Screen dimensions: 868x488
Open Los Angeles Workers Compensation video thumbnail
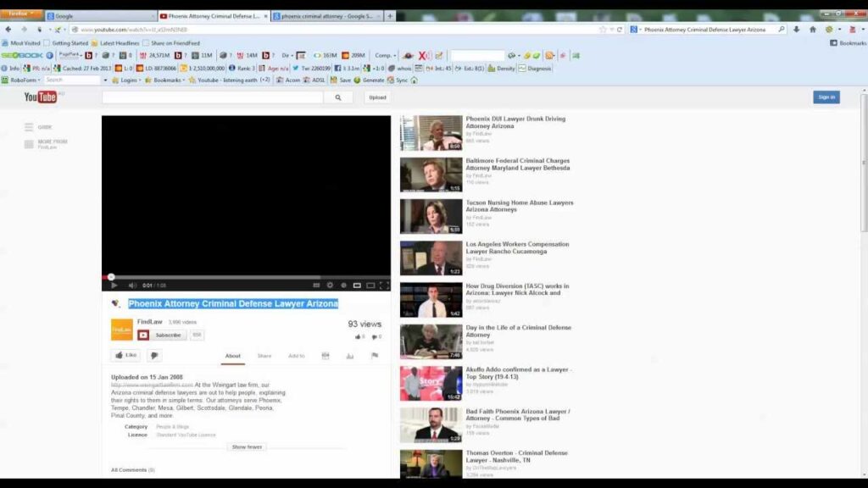(431, 258)
